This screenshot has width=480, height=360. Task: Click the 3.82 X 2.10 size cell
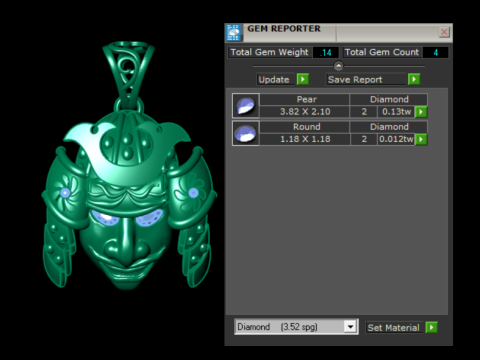click(305, 112)
